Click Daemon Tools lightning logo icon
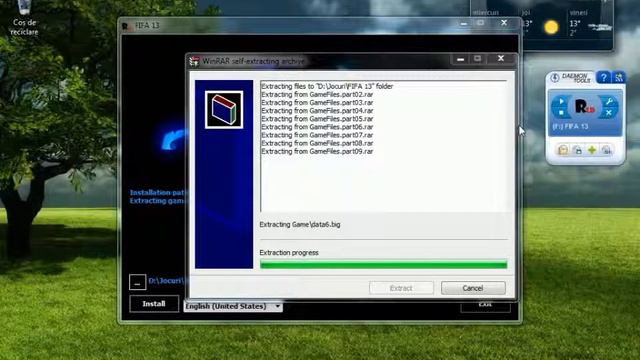The width and height of the screenshot is (640, 360). pos(554,77)
